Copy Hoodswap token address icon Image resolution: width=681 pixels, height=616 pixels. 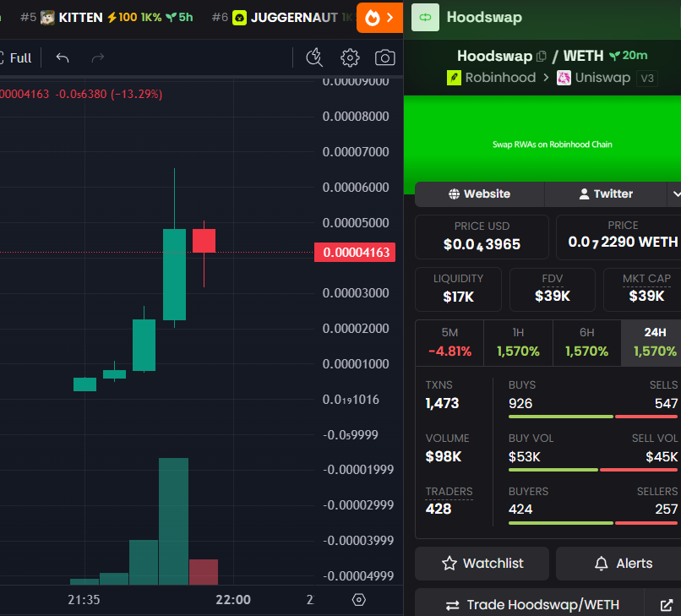tap(541, 57)
